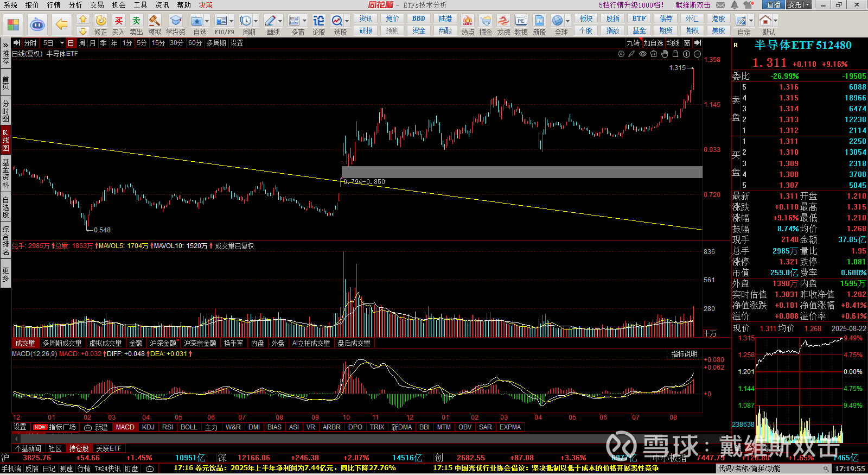The height and width of the screenshot is (475, 868).
Task: Switch to 5分 five-minute period
Action: point(142,43)
